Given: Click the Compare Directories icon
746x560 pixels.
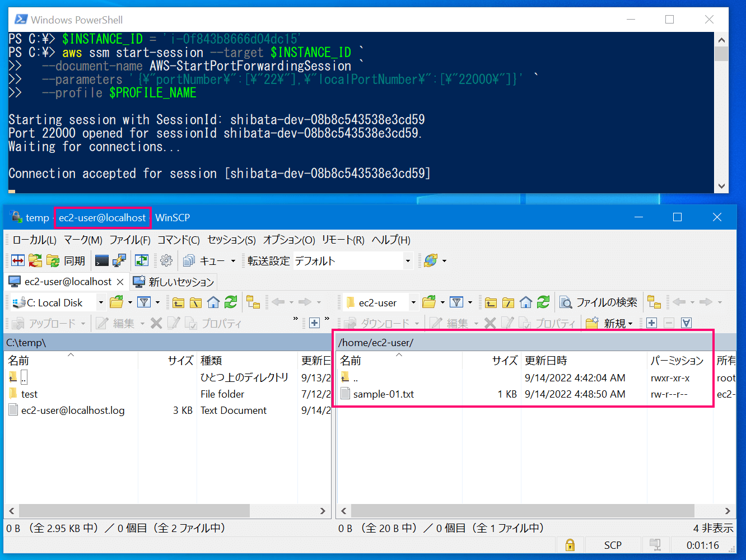Looking at the screenshot, I should [x=18, y=260].
